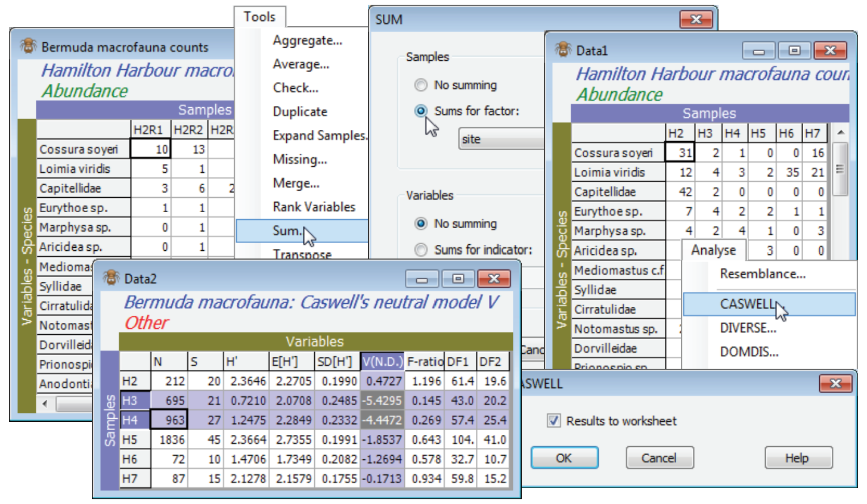Click the F-ratio column header in Data2
Screen dimensions: 867x504
tap(425, 361)
